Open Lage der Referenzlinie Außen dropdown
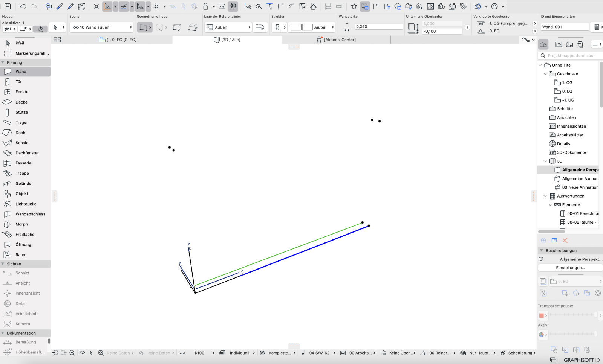603x364 pixels. (x=228, y=27)
